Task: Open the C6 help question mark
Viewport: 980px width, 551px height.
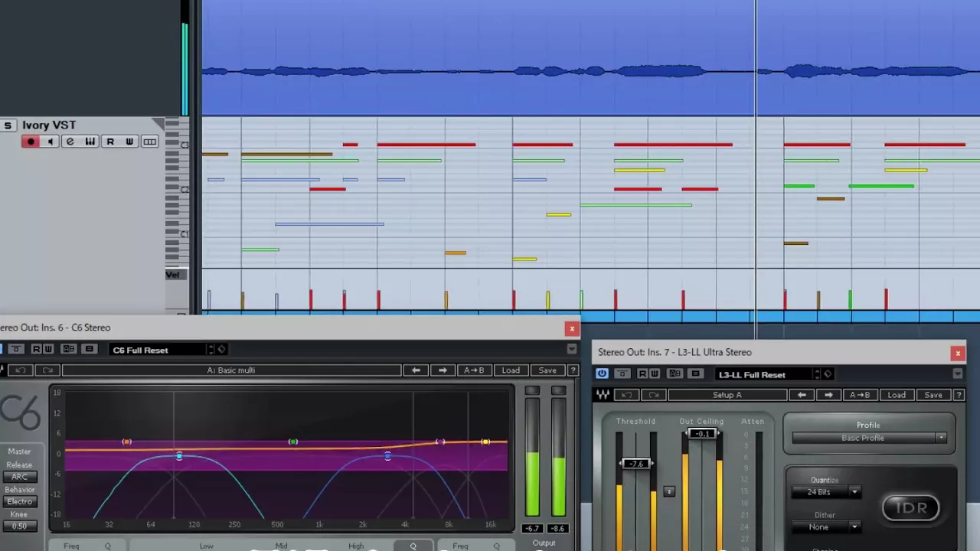Action: pos(573,370)
